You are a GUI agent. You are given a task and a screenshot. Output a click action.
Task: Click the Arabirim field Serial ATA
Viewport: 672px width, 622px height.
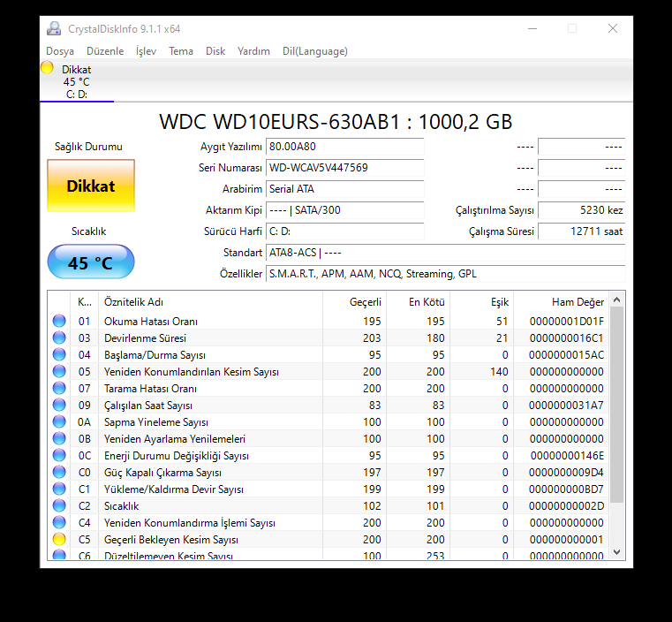tap(345, 189)
